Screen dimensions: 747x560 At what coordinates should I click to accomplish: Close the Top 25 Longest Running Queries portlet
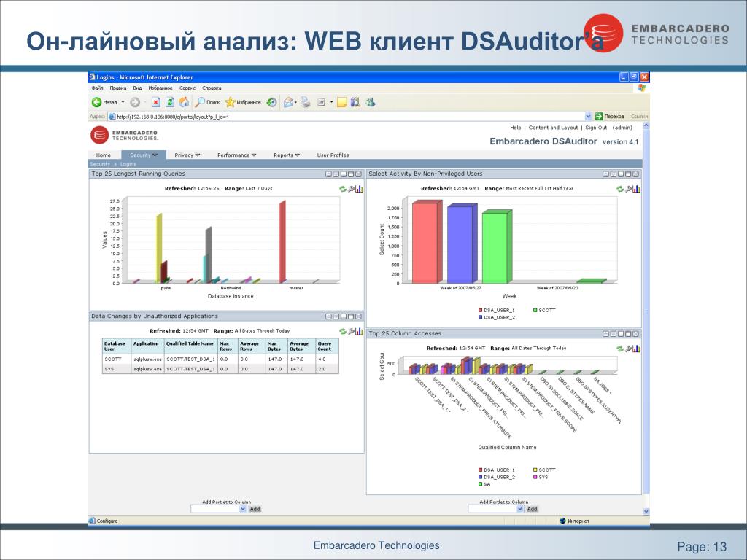click(358, 174)
